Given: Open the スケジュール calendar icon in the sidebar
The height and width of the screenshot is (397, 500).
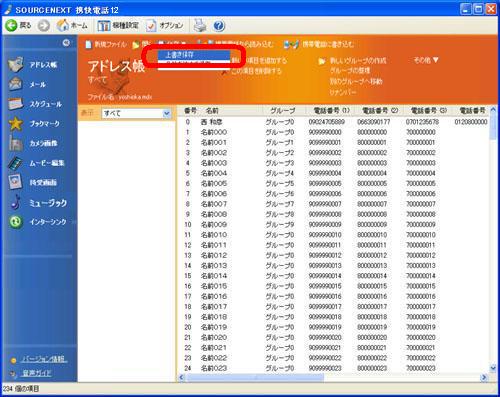Looking at the screenshot, I should click(16, 104).
